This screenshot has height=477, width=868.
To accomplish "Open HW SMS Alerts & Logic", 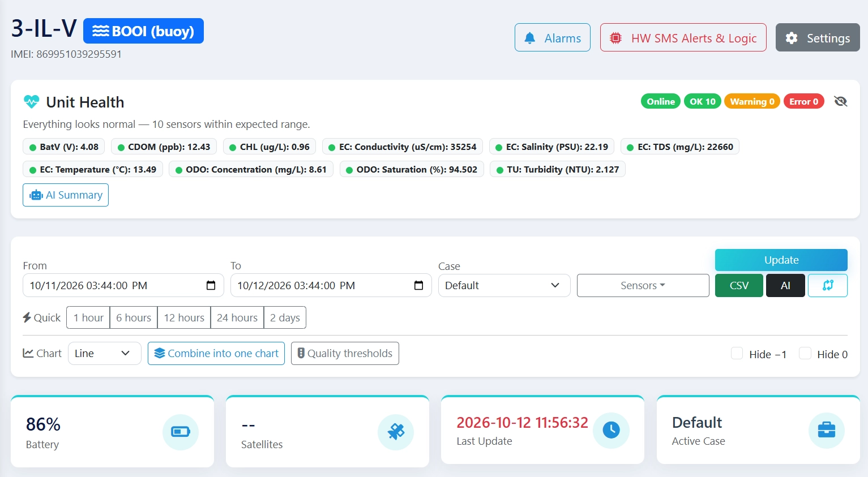I will tap(683, 37).
